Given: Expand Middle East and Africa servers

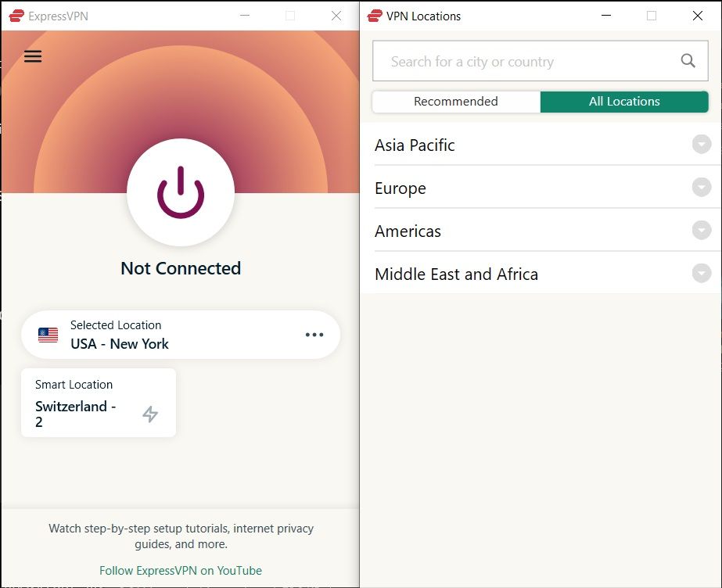Looking at the screenshot, I should coord(701,274).
